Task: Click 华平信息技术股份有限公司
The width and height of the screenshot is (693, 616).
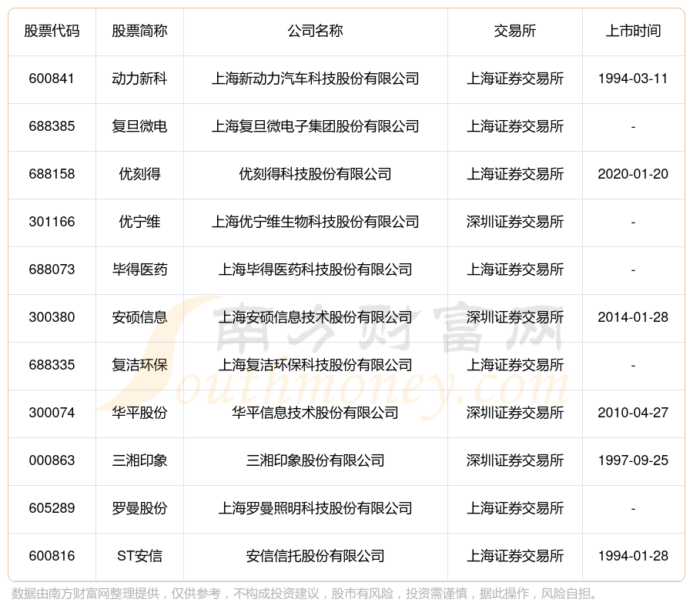Action: pos(315,413)
